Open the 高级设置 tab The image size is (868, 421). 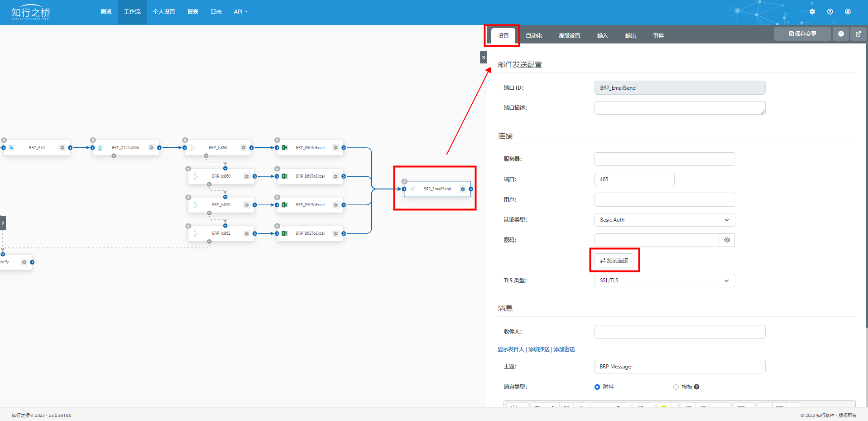click(x=569, y=36)
